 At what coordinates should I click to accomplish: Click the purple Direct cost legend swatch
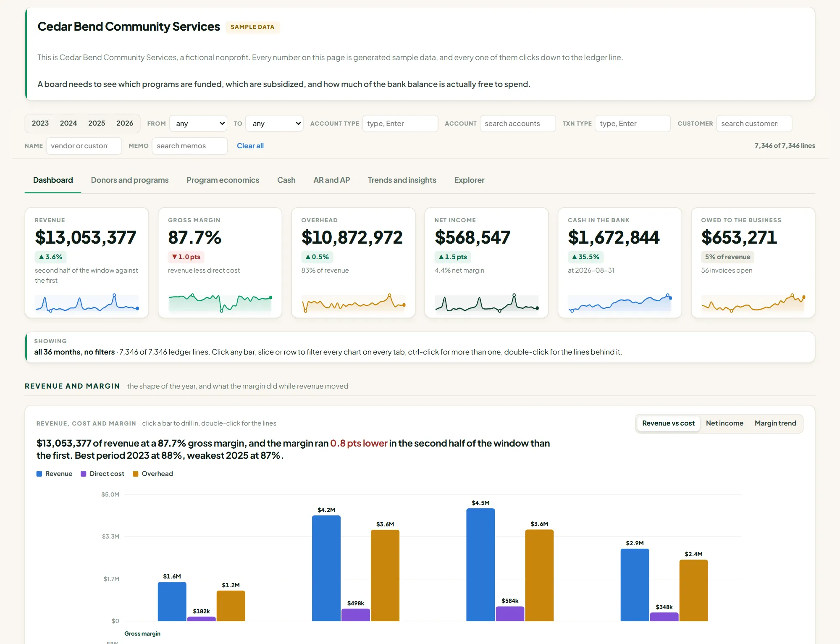(x=84, y=474)
